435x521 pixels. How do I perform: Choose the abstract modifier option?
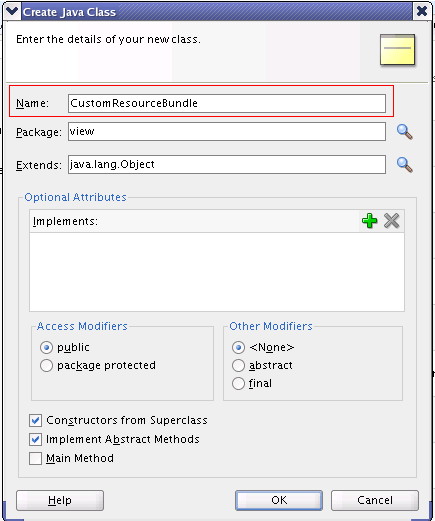(x=238, y=366)
